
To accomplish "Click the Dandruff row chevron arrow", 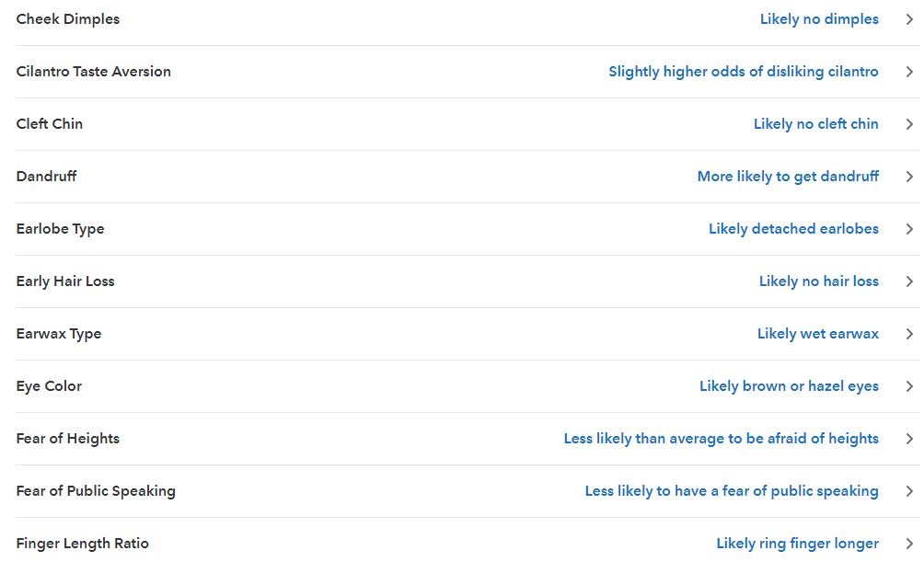I will click(908, 177).
